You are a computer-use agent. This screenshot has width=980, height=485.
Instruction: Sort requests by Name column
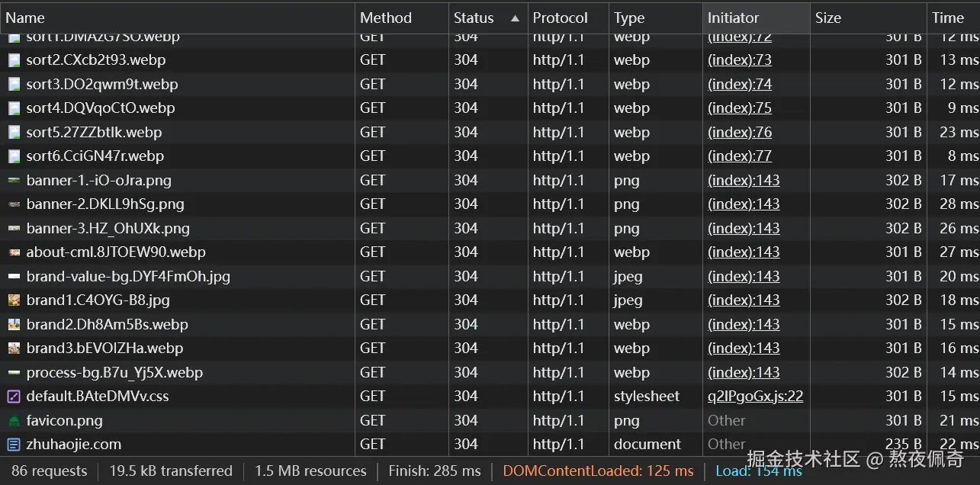click(x=25, y=18)
